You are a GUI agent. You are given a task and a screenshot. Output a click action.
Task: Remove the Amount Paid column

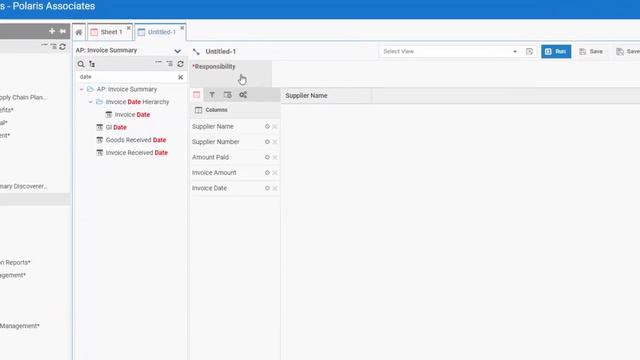tap(275, 157)
